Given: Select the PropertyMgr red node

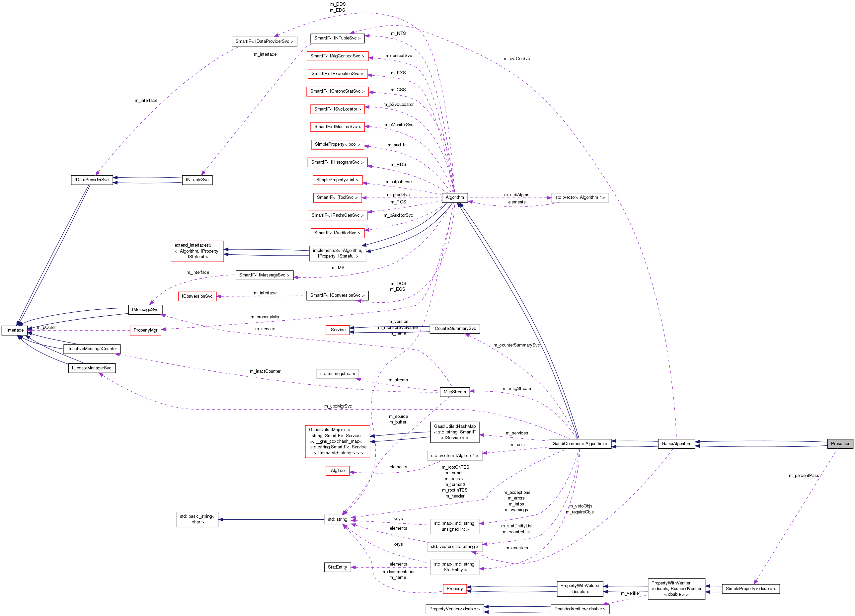Looking at the screenshot, I should coord(145,330).
